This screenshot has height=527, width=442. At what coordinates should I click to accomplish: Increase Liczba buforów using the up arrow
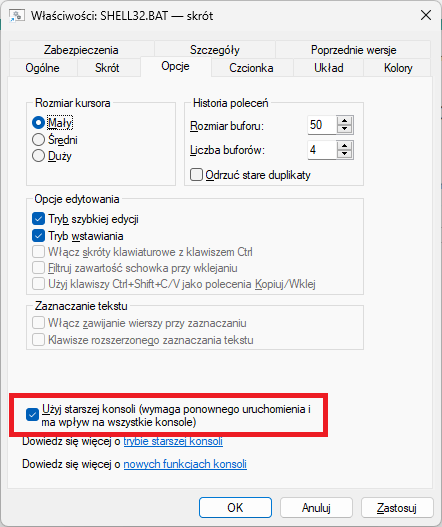coord(345,146)
